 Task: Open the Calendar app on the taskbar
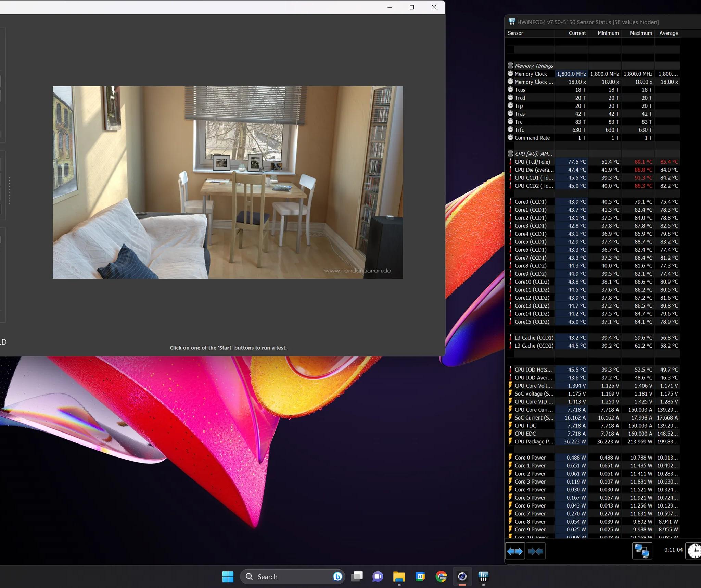pos(420,577)
